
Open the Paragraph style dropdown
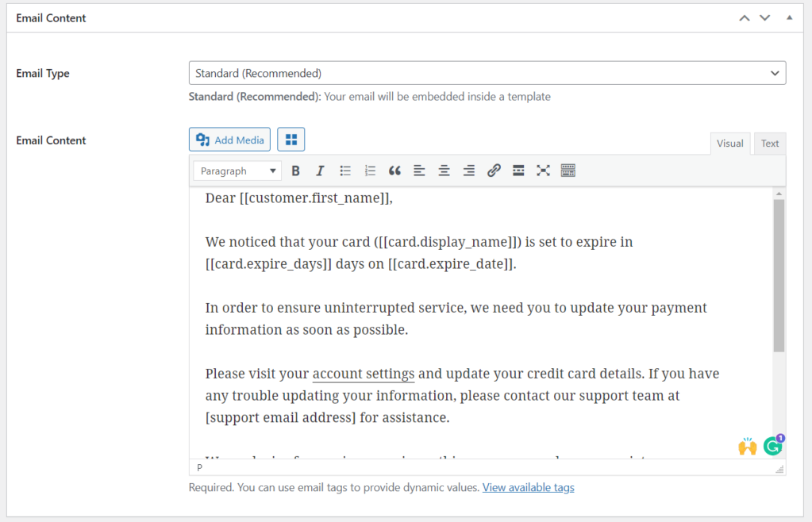click(237, 170)
